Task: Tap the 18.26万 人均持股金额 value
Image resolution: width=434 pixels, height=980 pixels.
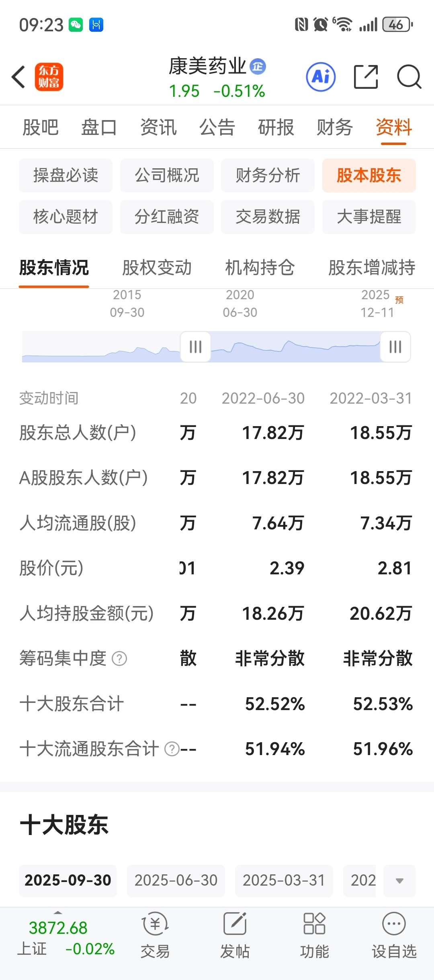Action: coord(273,614)
